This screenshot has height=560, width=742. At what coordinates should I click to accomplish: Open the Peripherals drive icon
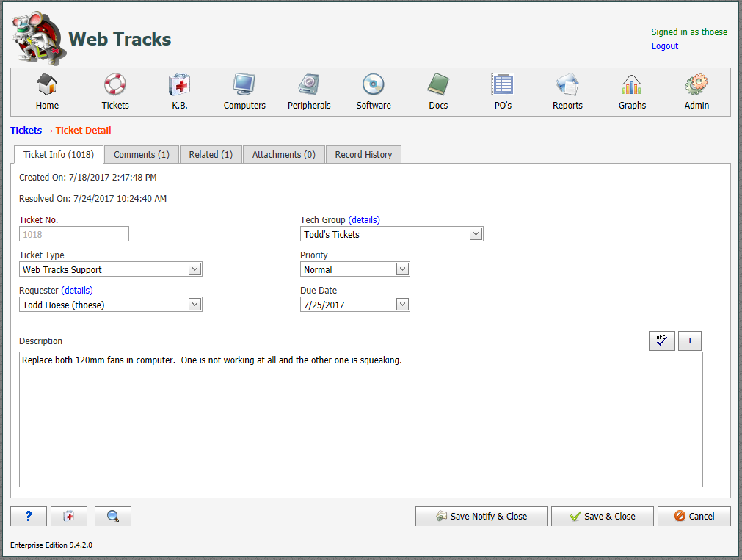[309, 84]
